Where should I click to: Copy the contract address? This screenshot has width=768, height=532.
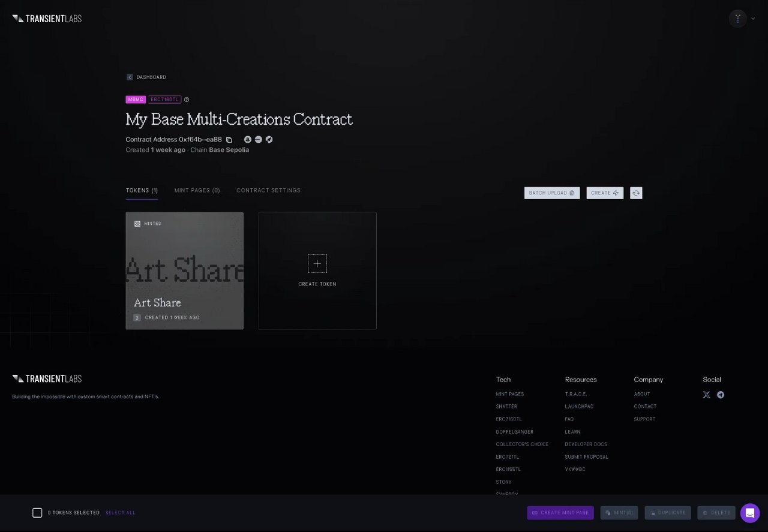tap(229, 140)
